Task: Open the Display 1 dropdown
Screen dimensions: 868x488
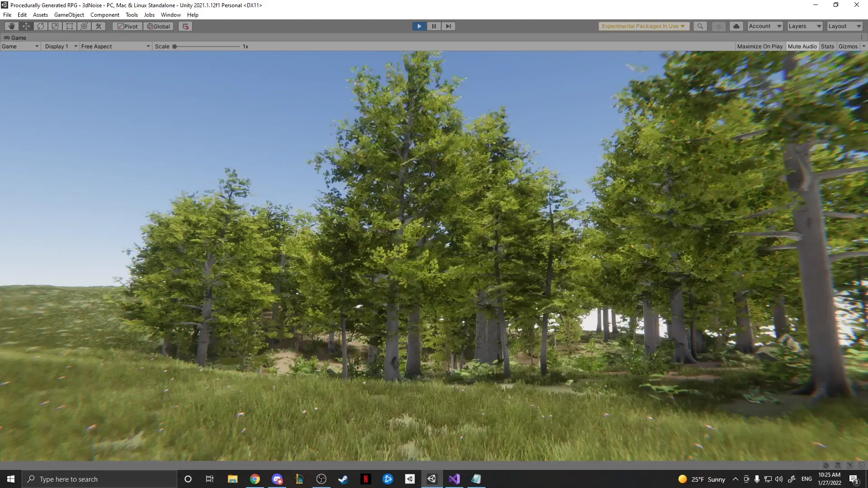Action: [x=60, y=46]
